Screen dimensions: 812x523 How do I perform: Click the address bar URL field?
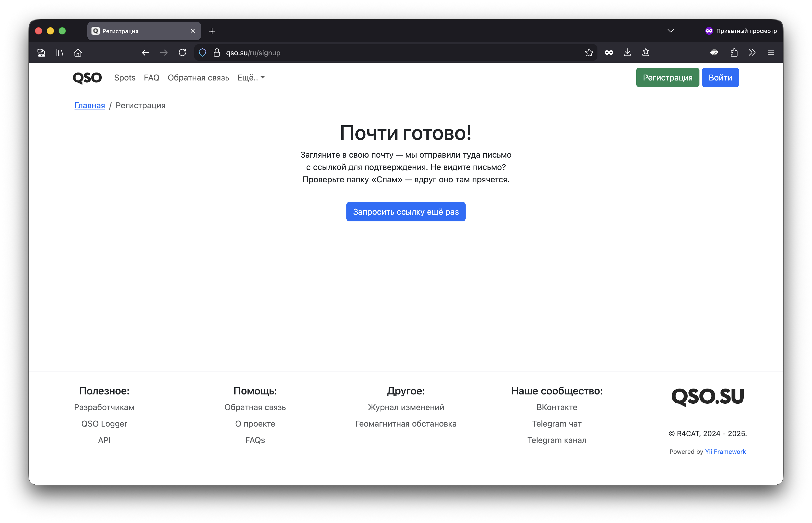point(390,53)
